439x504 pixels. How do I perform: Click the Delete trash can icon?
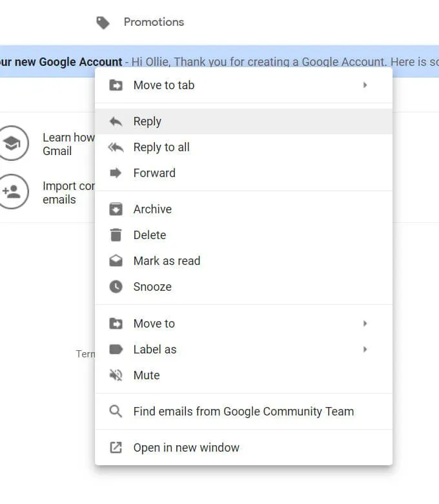(x=116, y=235)
